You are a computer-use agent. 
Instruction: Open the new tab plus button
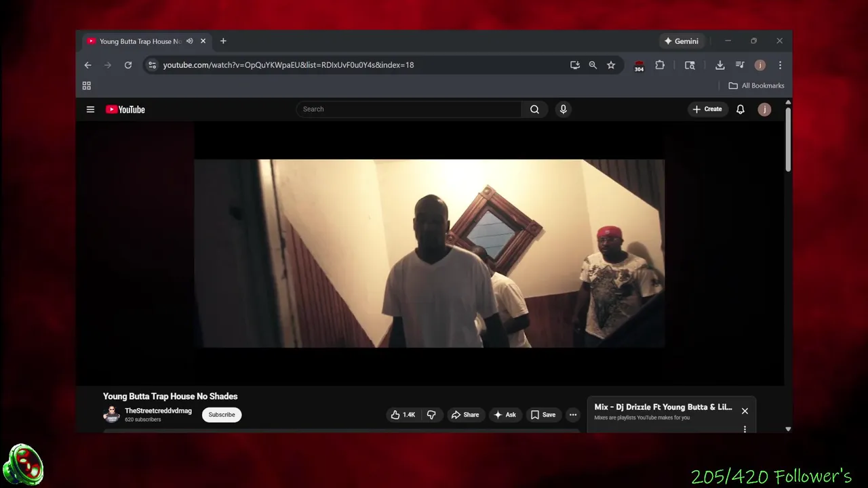pyautogui.click(x=223, y=41)
